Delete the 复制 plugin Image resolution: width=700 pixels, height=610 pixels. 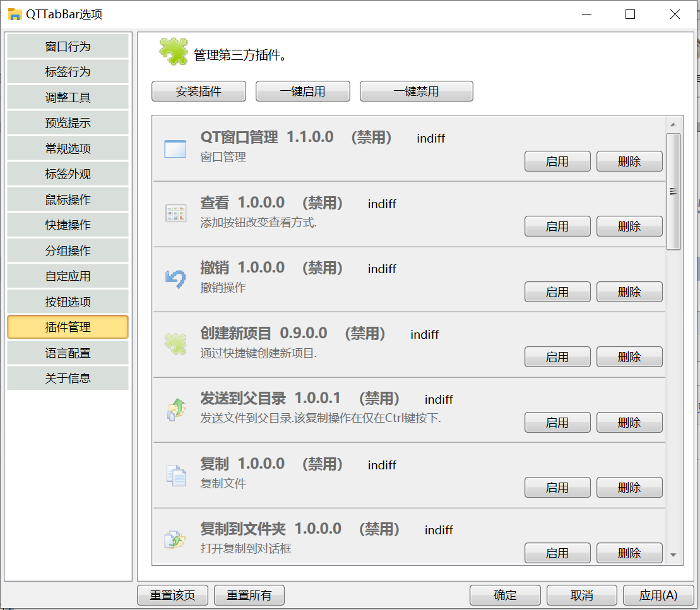pyautogui.click(x=629, y=487)
